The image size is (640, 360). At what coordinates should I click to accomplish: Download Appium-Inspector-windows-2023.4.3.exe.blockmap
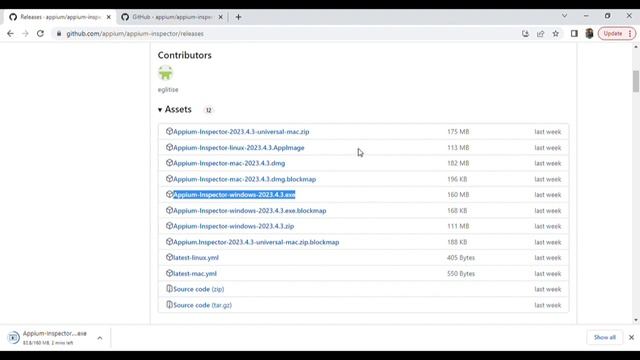pyautogui.click(x=250, y=211)
